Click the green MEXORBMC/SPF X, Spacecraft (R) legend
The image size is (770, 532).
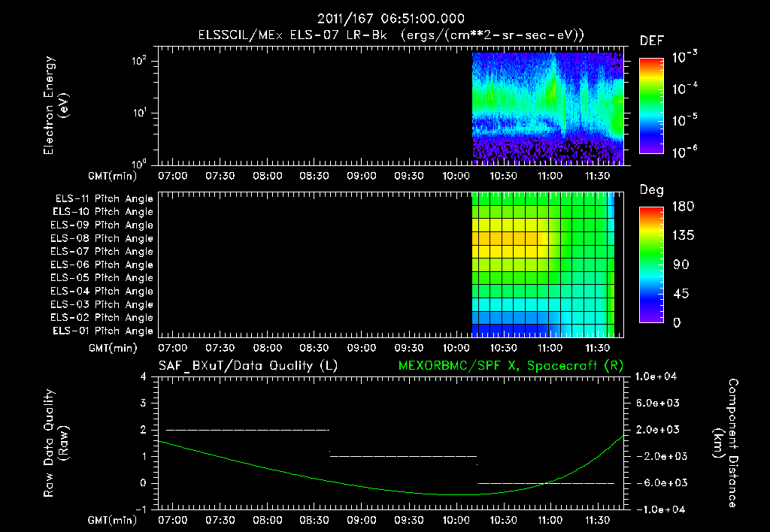pyautogui.click(x=511, y=366)
